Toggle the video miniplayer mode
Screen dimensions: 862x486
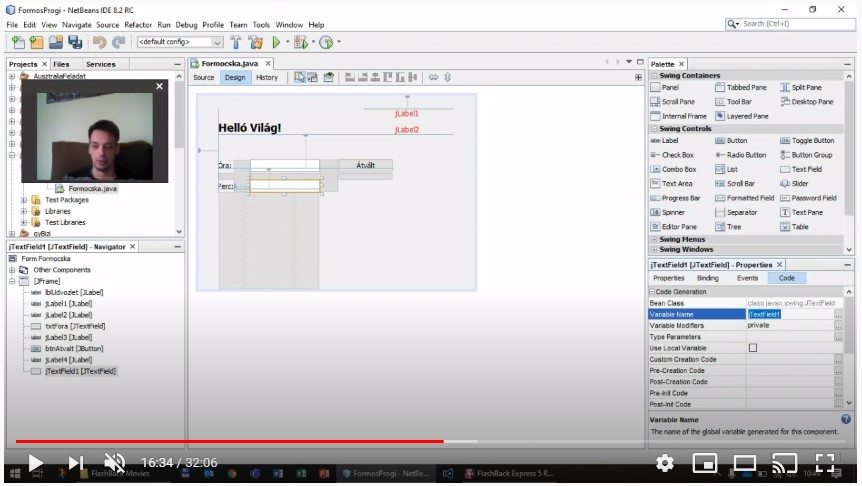[705, 463]
